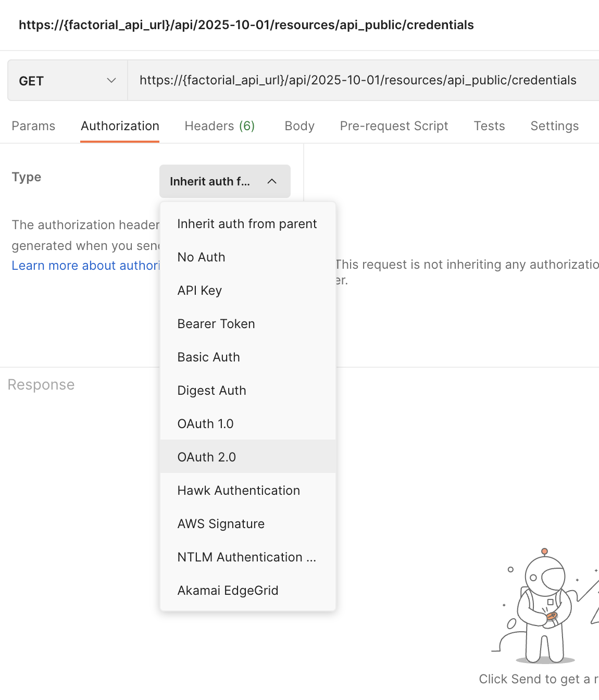The width and height of the screenshot is (599, 700).
Task: Click the astronaut illustration in Response area
Action: tap(545, 606)
